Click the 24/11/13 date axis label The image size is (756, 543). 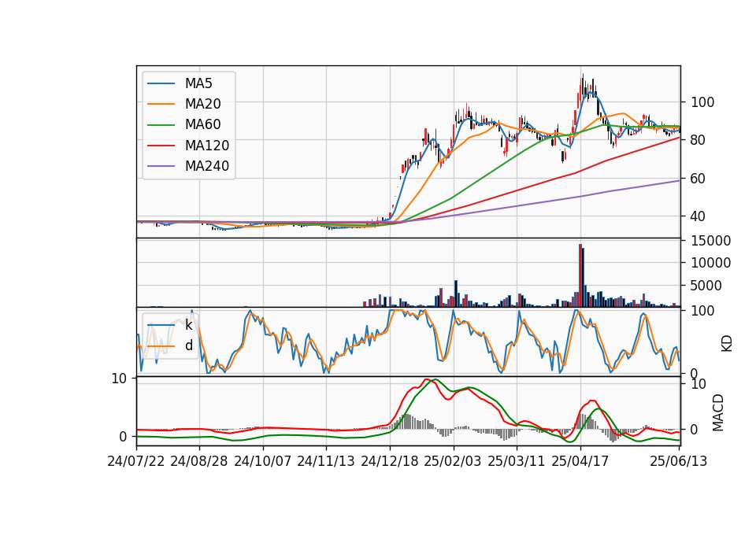(326, 461)
